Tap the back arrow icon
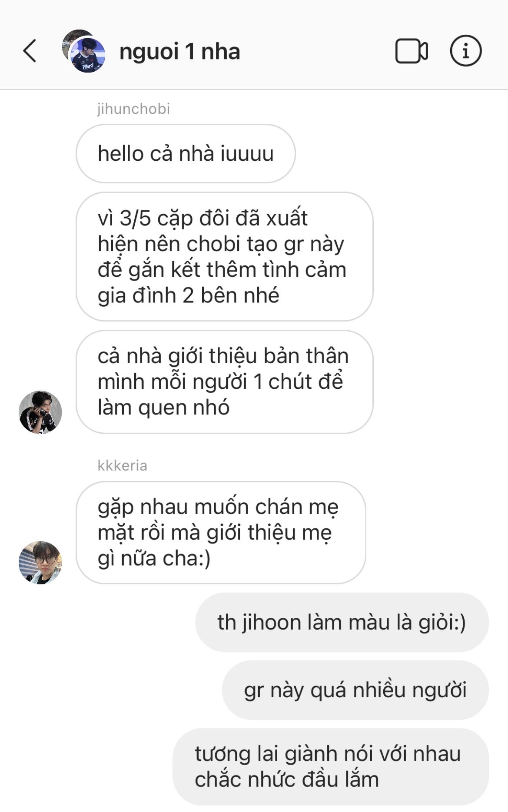Screen dimensions: 508x812 coord(30,51)
